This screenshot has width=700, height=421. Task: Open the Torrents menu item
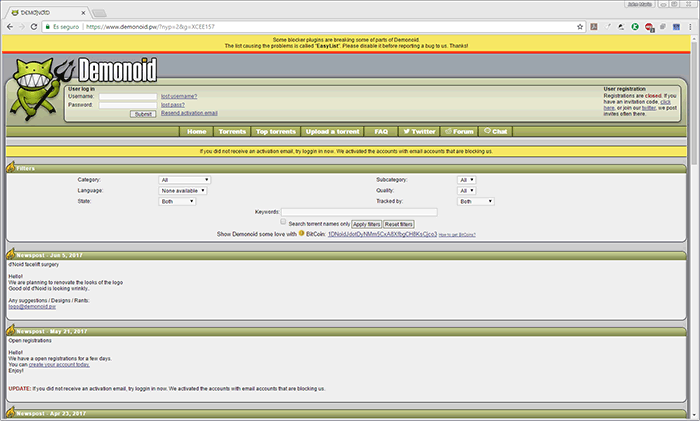[x=232, y=131]
